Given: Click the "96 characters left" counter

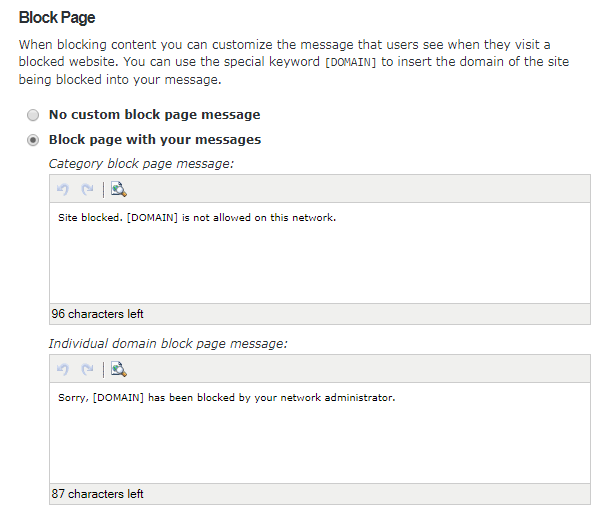Looking at the screenshot, I should pyautogui.click(x=98, y=314).
